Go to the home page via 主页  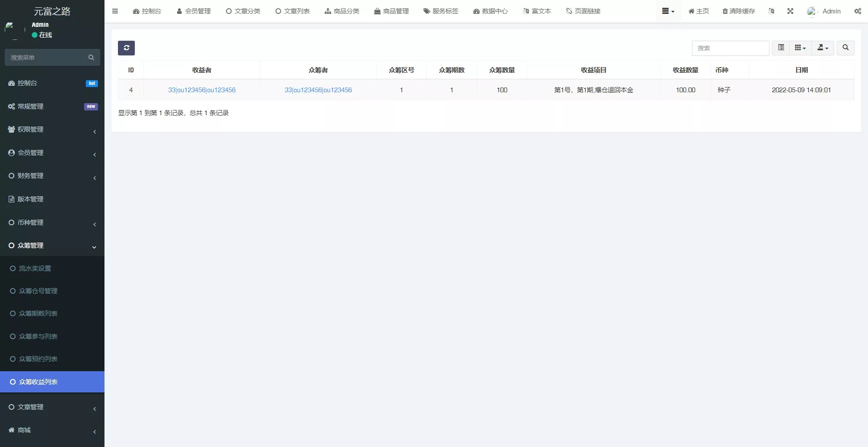coord(698,11)
